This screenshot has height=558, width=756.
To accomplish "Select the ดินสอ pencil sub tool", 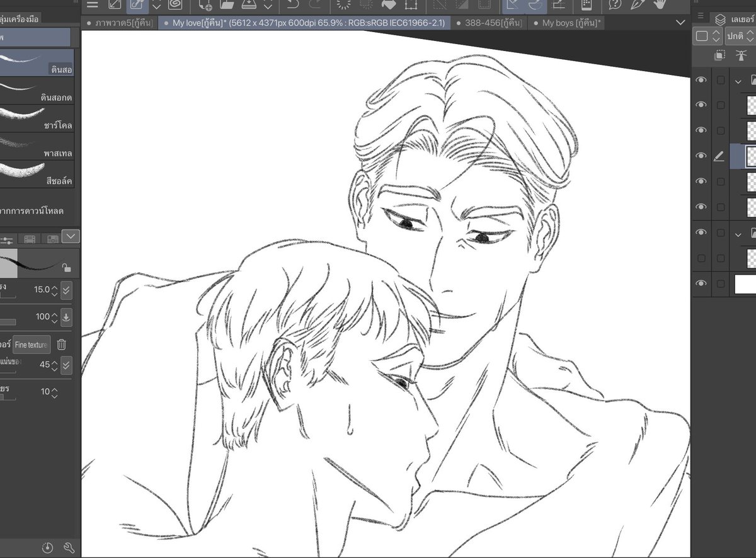I will pos(37,63).
